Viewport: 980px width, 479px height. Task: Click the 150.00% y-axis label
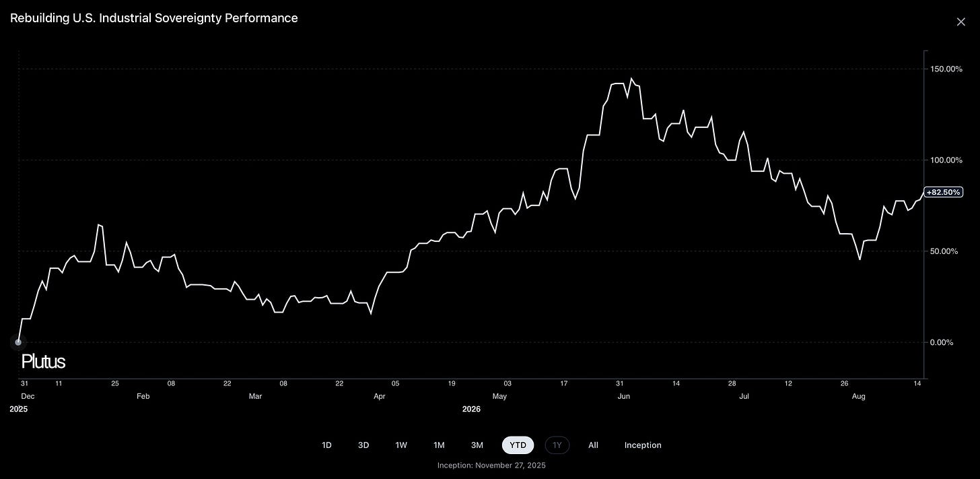pyautogui.click(x=946, y=69)
